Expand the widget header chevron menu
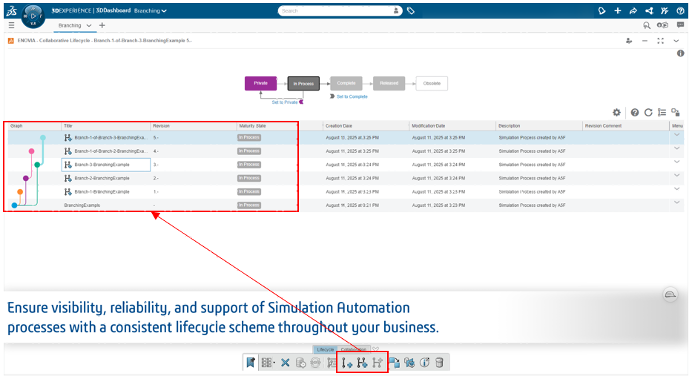This screenshot has height=376, width=692. [x=676, y=41]
